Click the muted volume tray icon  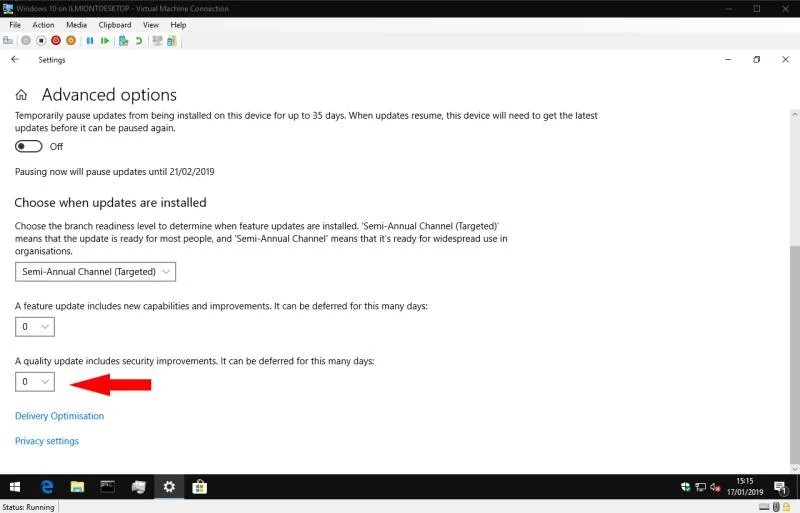click(x=715, y=487)
